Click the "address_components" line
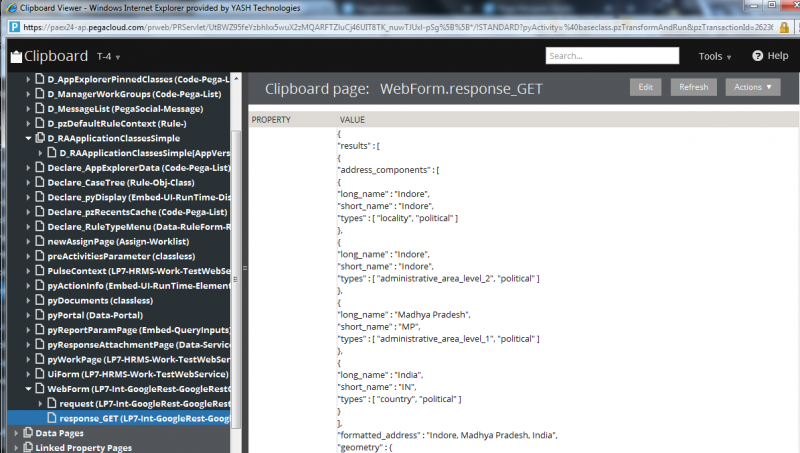The height and width of the screenshot is (453, 800). coord(388,170)
